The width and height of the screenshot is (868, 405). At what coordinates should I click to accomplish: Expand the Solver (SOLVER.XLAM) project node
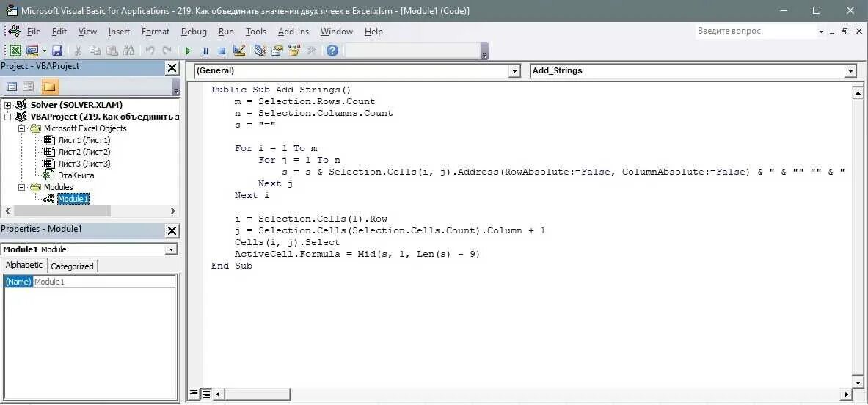(8, 105)
